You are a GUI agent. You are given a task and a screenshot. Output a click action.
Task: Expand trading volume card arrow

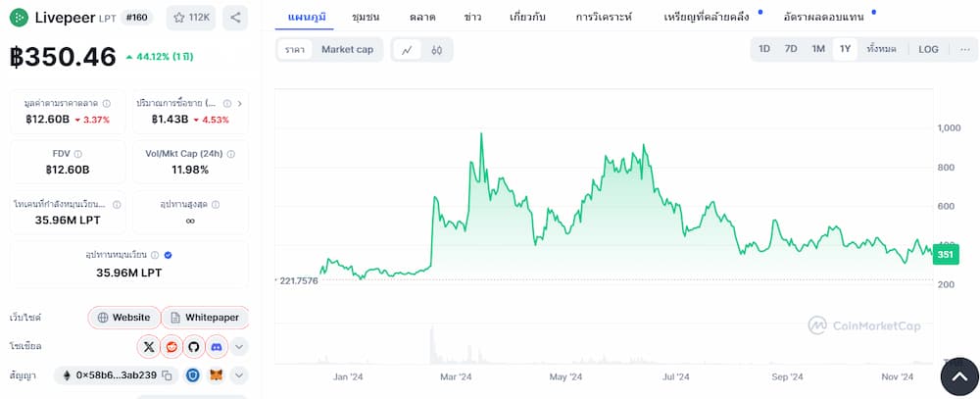pyautogui.click(x=240, y=103)
